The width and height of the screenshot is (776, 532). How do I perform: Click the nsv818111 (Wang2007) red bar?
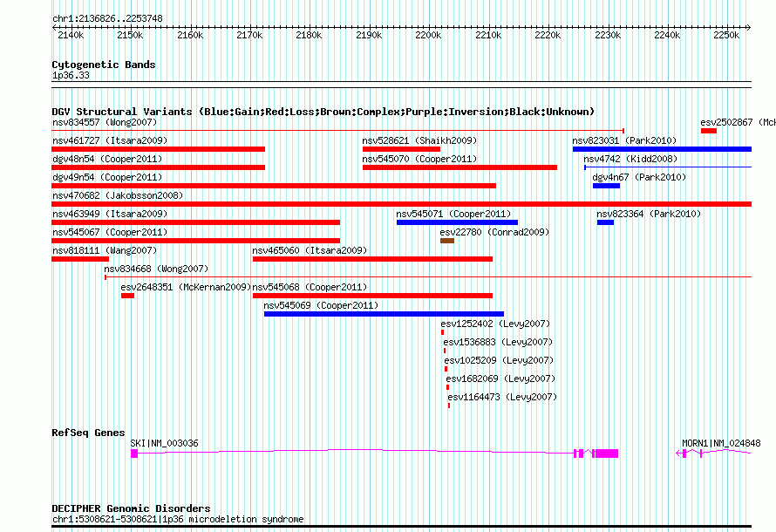(x=80, y=259)
